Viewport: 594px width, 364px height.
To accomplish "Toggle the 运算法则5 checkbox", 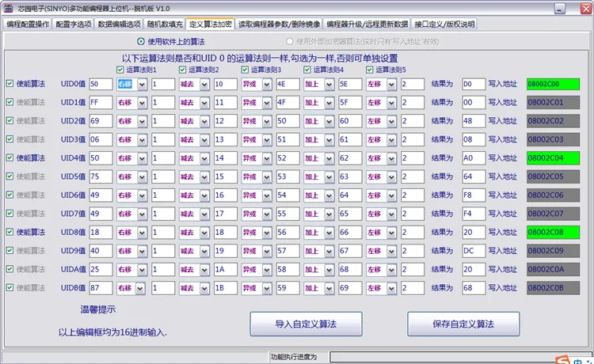I will point(369,70).
